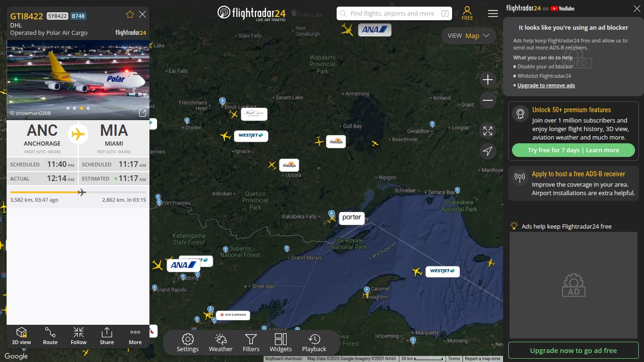Click the Marquette airport pin
This screenshot has height=362, width=644.
pyautogui.click(x=413, y=340)
